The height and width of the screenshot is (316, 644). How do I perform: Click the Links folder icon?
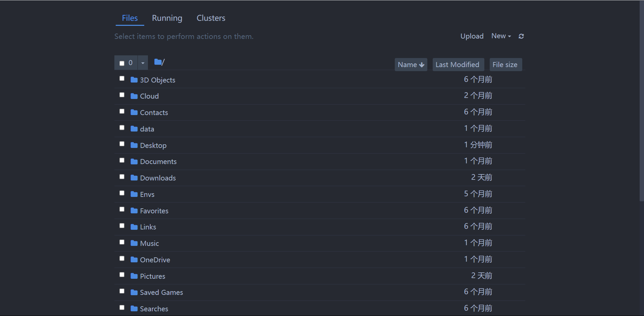[x=134, y=227]
